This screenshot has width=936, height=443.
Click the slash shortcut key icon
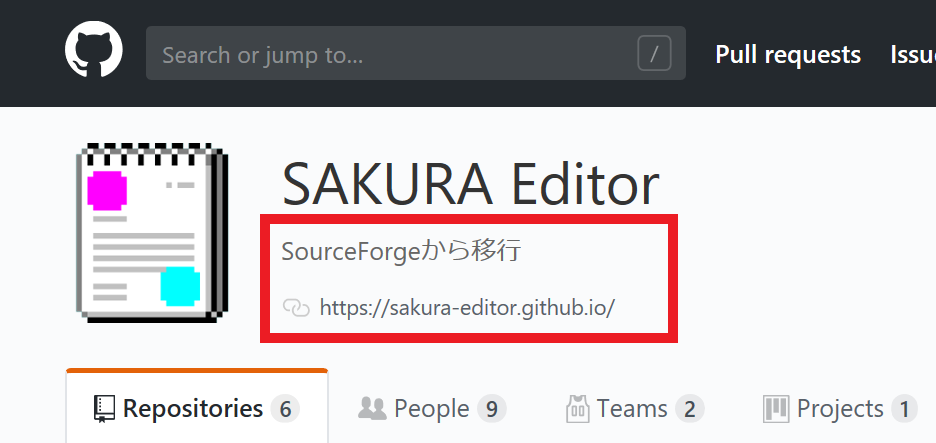[x=654, y=54]
